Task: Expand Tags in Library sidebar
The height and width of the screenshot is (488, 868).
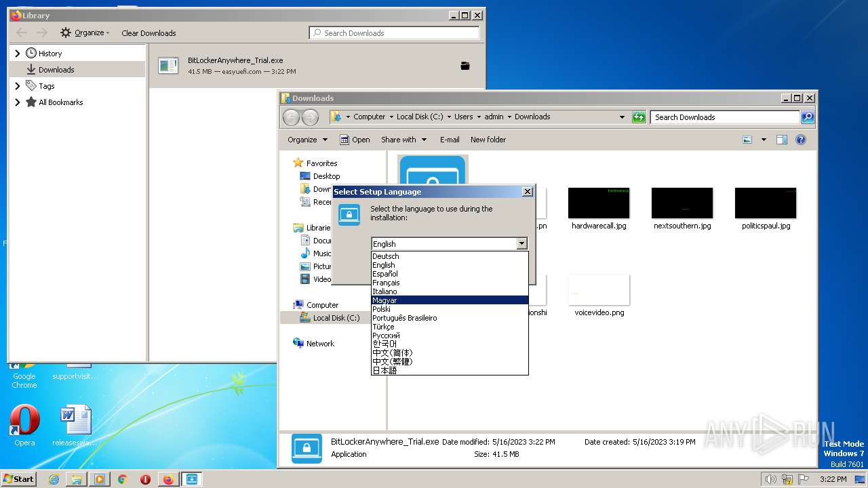Action: coord(18,86)
